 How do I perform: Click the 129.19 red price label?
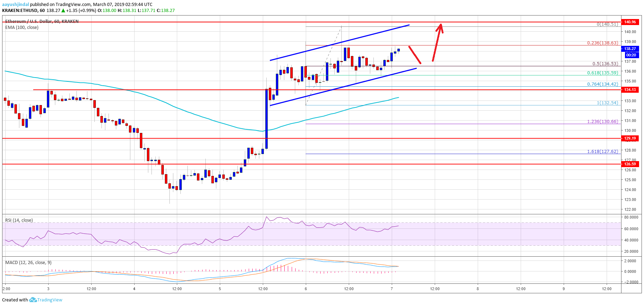630,138
